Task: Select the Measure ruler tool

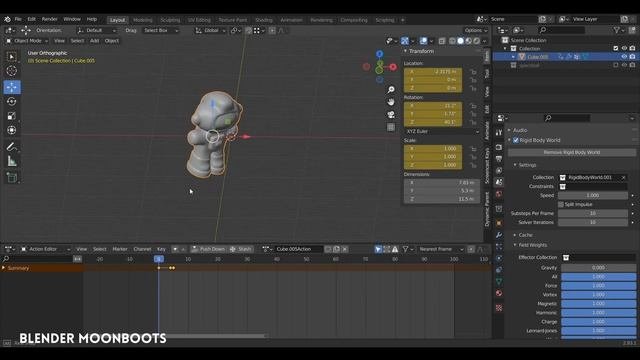Action: coord(12,162)
